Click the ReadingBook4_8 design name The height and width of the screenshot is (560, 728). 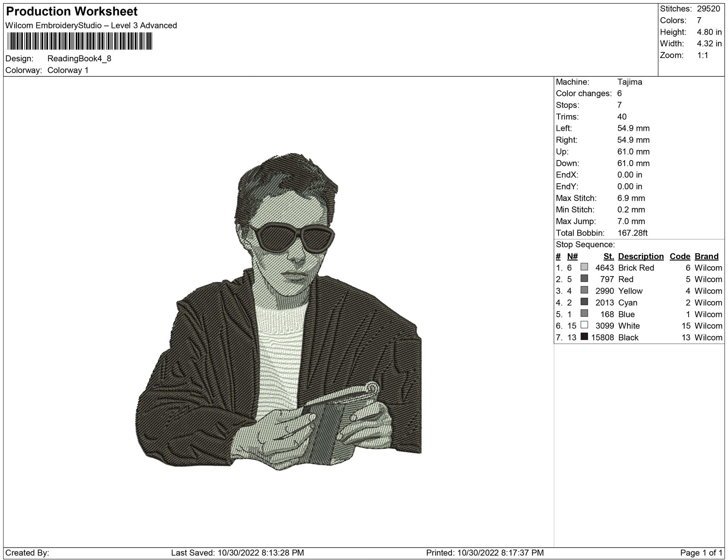(79, 58)
